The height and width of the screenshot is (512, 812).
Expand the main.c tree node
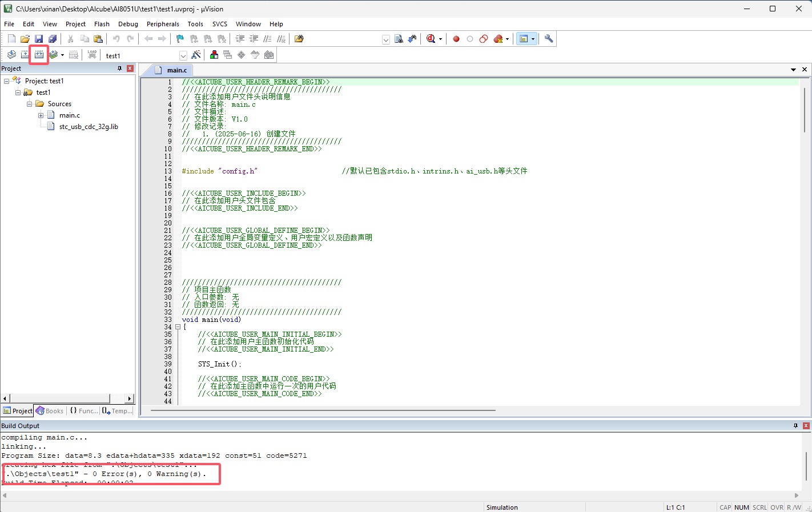(x=41, y=115)
